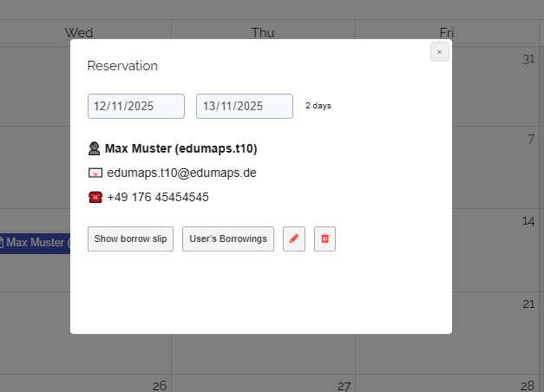Open the end date field 13/11/2025
This screenshot has width=544, height=392.
pyautogui.click(x=245, y=106)
